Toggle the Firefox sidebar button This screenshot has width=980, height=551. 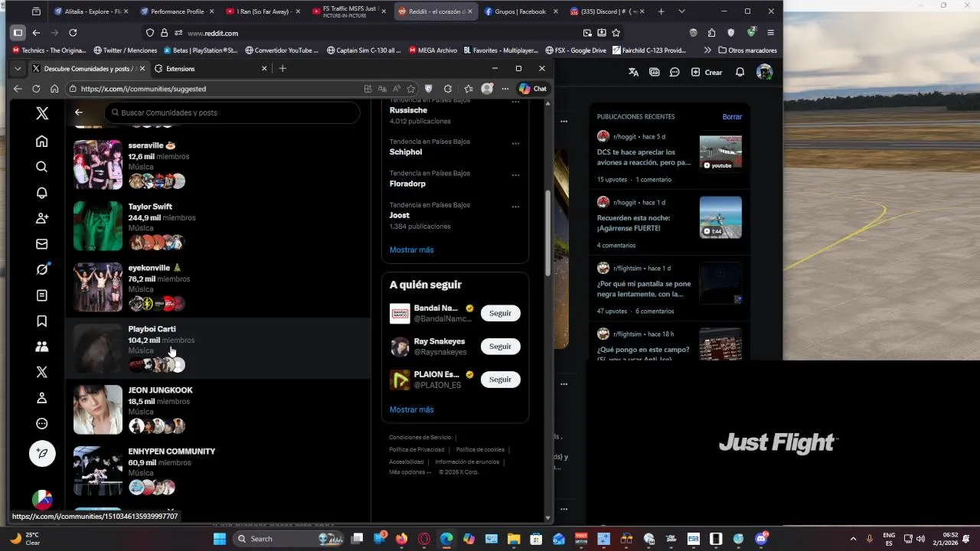18,33
